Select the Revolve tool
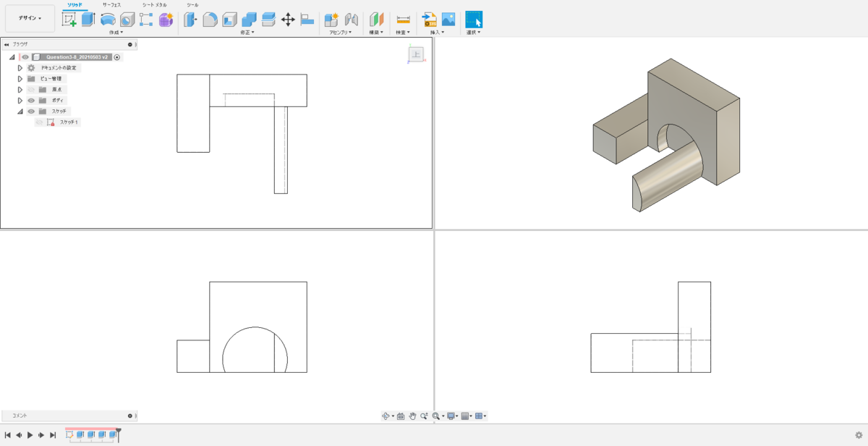 point(108,20)
